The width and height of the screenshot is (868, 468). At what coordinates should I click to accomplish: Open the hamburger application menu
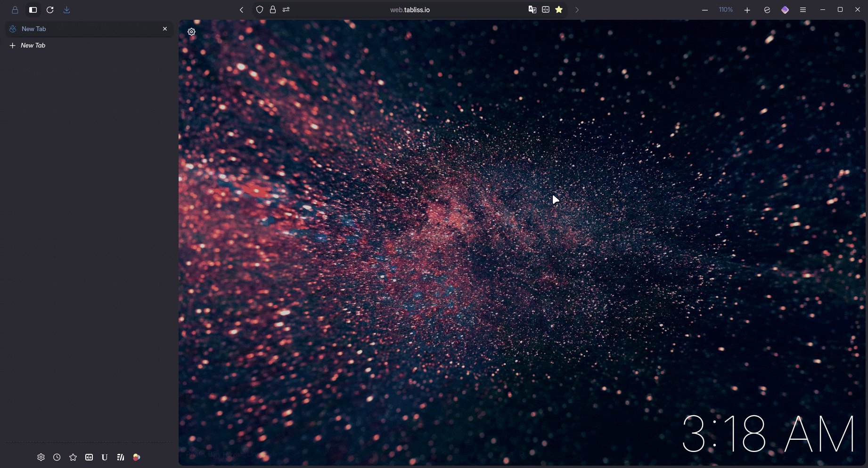click(803, 10)
